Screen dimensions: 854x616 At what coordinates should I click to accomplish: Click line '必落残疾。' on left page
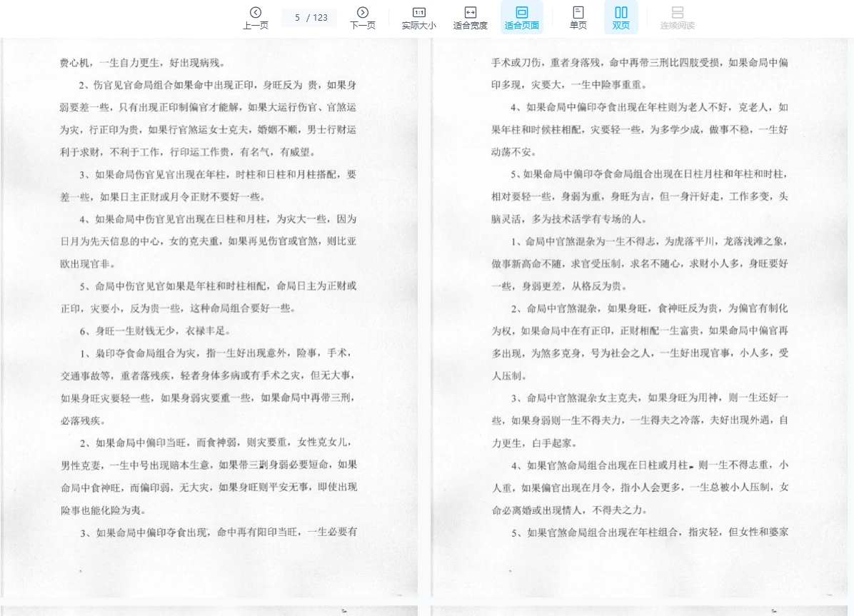pyautogui.click(x=83, y=420)
